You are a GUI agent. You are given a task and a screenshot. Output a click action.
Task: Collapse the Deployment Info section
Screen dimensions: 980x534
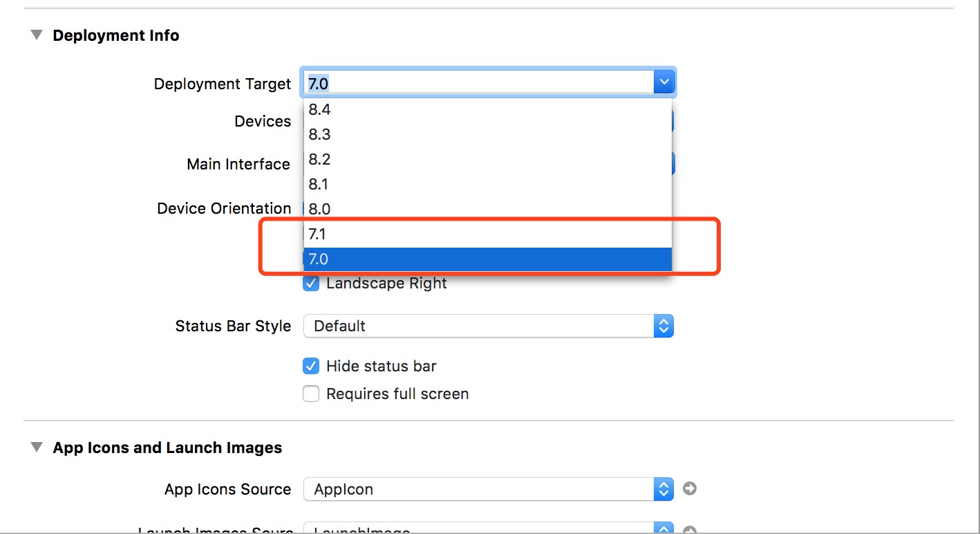click(x=36, y=35)
